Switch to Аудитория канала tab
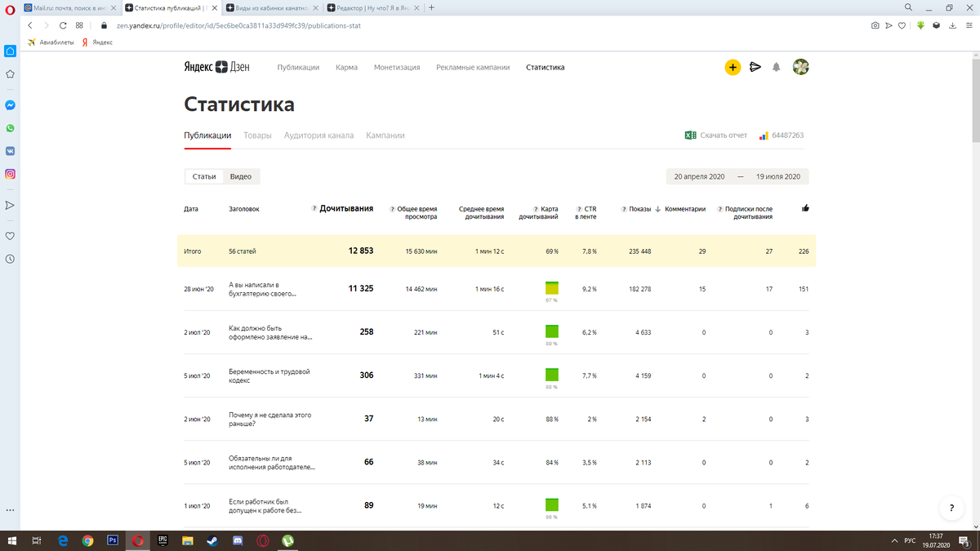The height and width of the screenshot is (551, 980). pyautogui.click(x=318, y=136)
